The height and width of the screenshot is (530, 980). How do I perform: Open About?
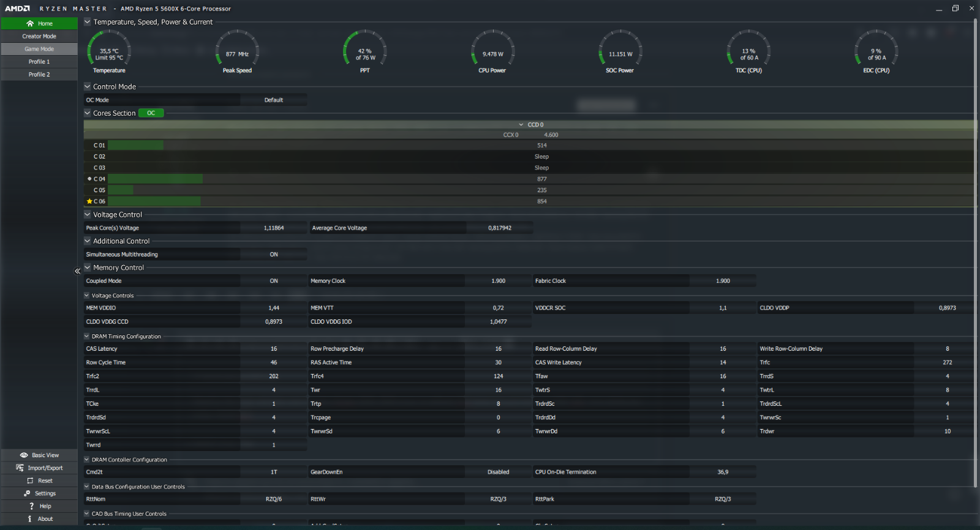[x=39, y=519]
